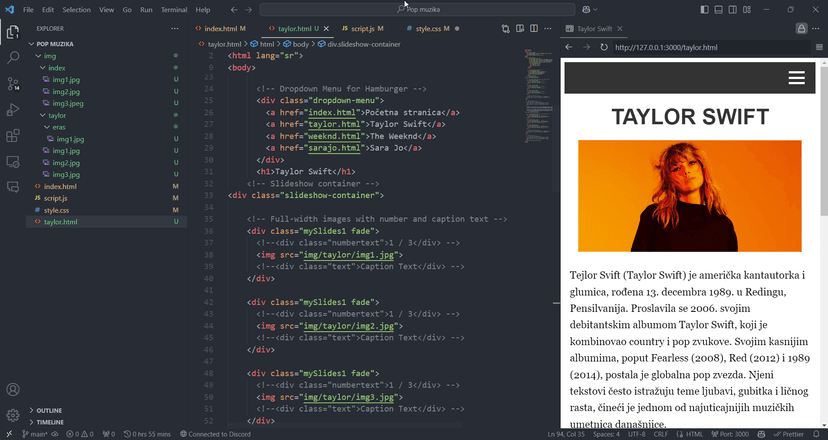Click the hamburger menu in the preview page
The image size is (828, 440).
(796, 78)
